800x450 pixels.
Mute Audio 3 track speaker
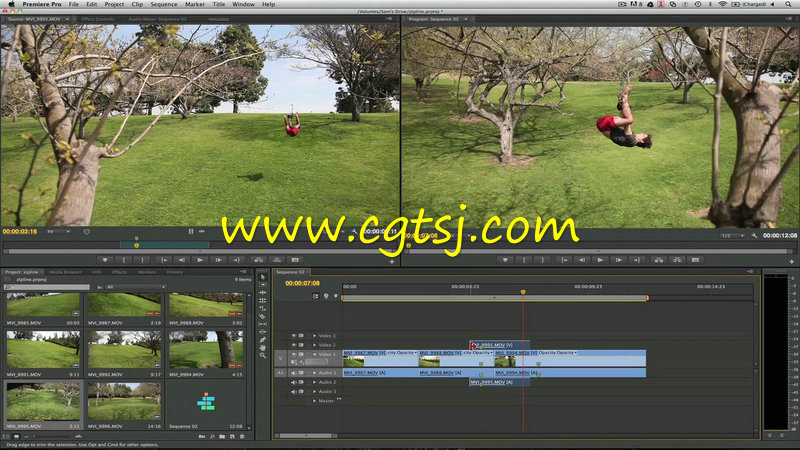click(x=293, y=391)
